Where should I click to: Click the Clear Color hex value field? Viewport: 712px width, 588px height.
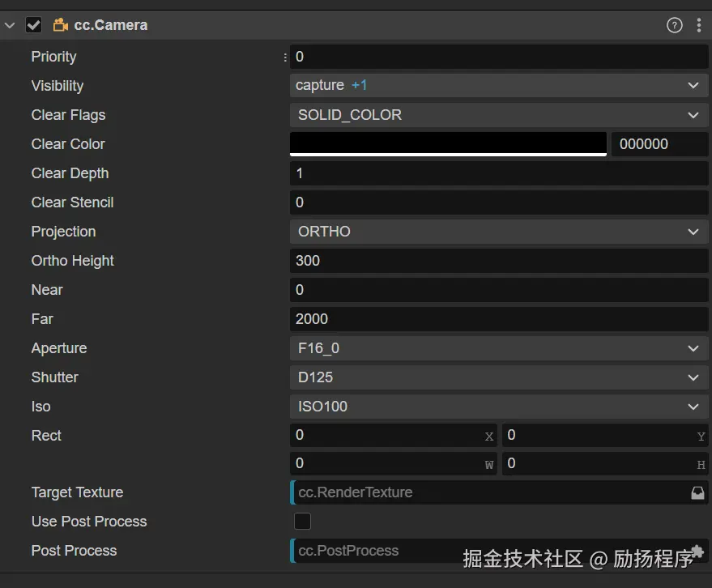pos(659,144)
